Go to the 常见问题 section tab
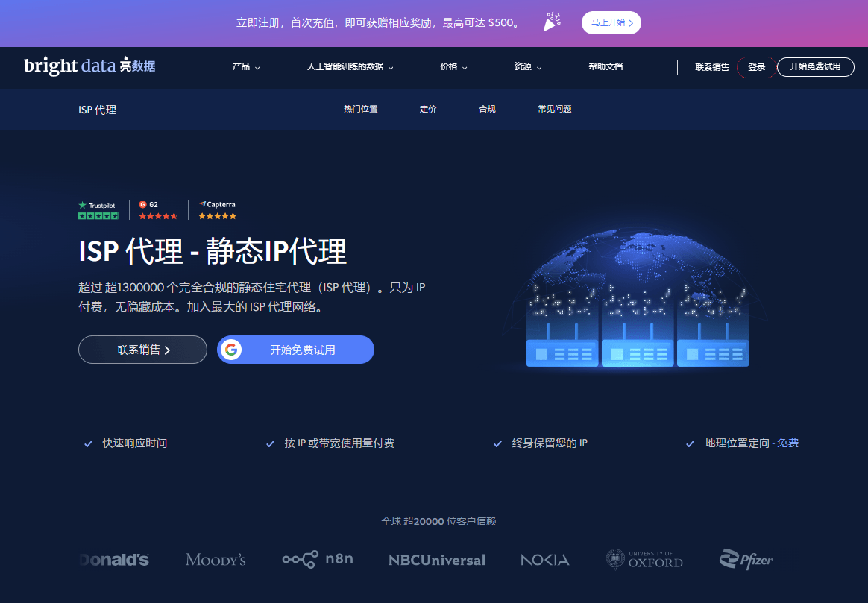The height and width of the screenshot is (603, 868). [555, 109]
